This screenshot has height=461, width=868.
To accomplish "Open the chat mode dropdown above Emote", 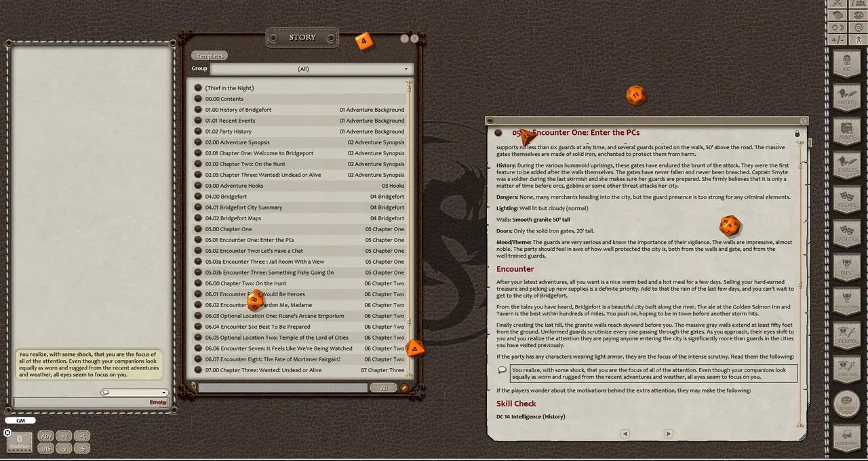I will [134, 393].
